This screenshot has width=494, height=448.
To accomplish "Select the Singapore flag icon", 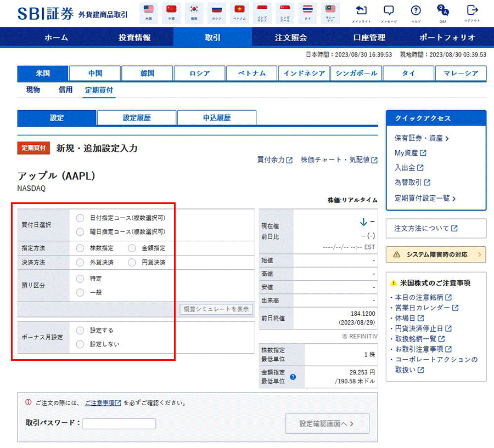I will coord(285,13).
